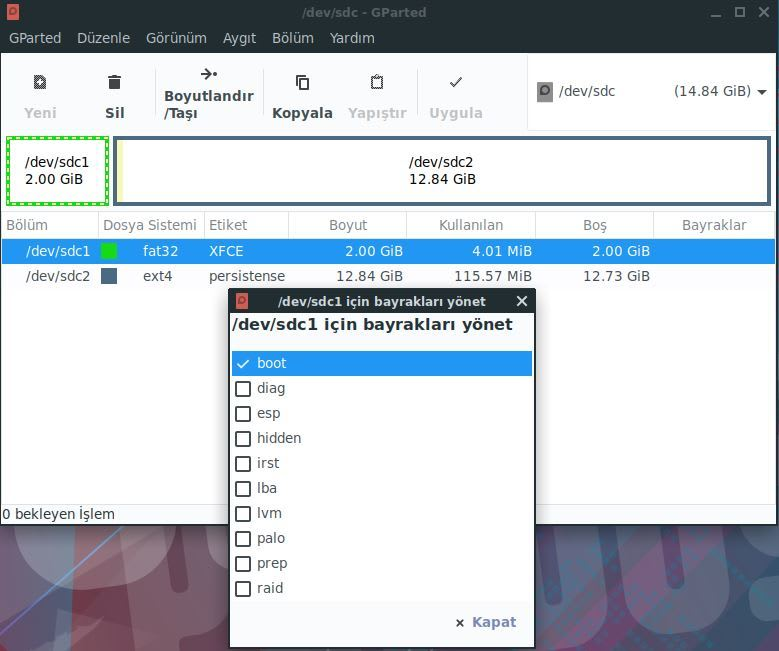Enable the esp flag checkbox

pos(242,413)
